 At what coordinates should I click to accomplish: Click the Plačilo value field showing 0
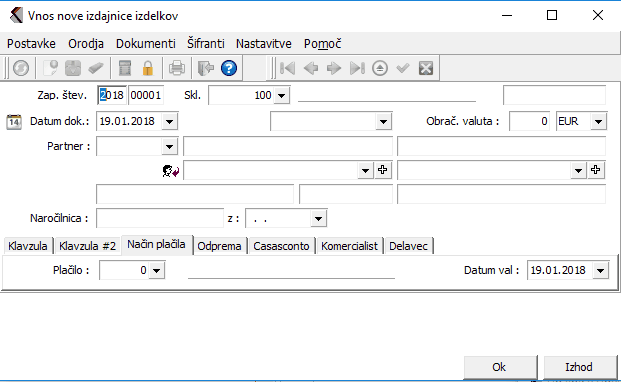click(124, 270)
